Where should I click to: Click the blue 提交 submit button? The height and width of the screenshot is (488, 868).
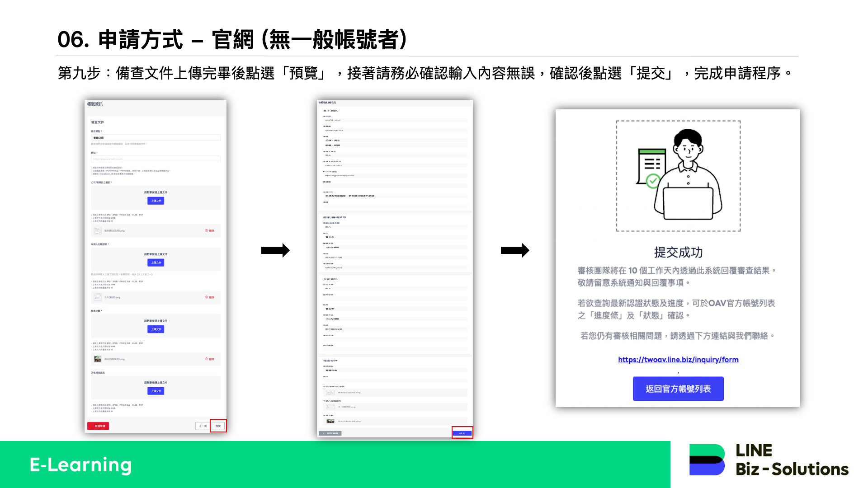[x=462, y=433]
